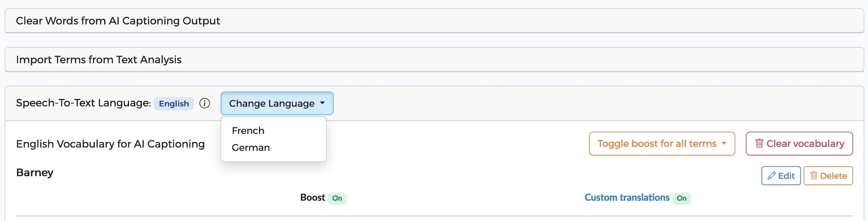
Task: Click caret on Toggle boost for all terms
Action: (x=724, y=143)
